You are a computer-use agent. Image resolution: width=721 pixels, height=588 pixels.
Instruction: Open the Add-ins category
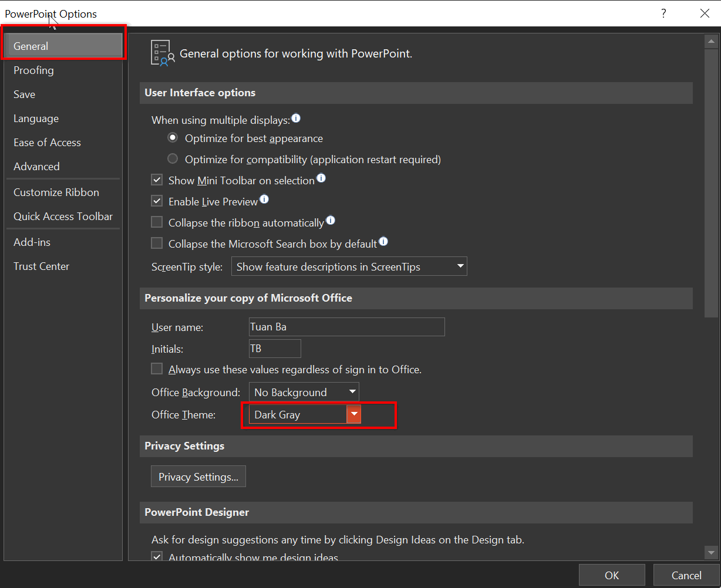[x=63, y=242]
